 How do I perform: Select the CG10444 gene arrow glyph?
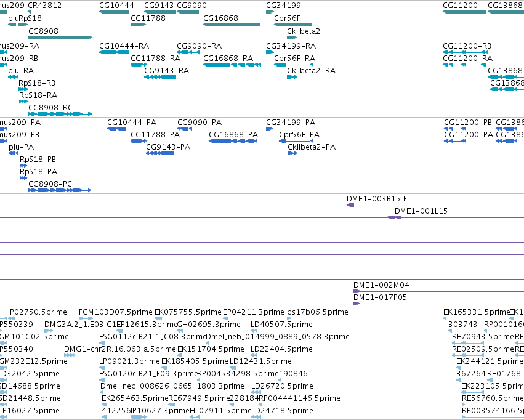(115, 12)
